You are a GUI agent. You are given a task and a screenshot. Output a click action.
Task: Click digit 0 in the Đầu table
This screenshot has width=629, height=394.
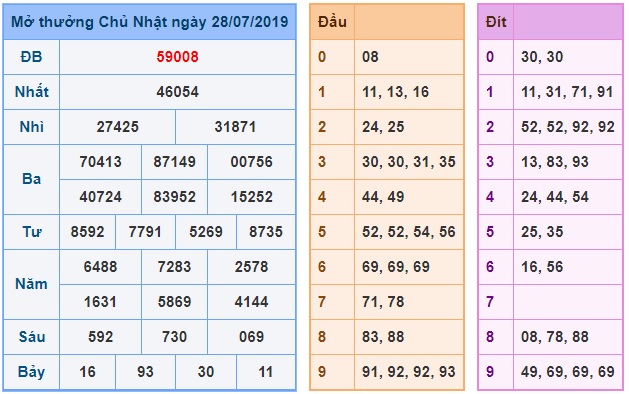(322, 57)
